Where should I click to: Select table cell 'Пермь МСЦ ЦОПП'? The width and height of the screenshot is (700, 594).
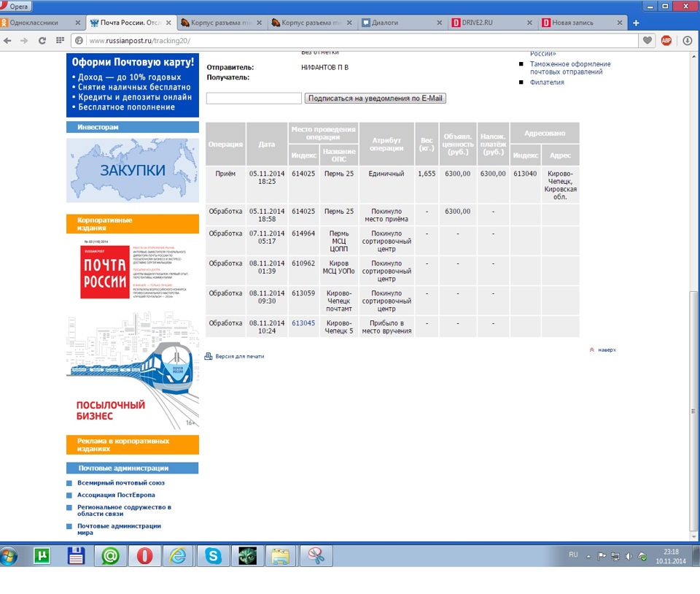point(339,241)
